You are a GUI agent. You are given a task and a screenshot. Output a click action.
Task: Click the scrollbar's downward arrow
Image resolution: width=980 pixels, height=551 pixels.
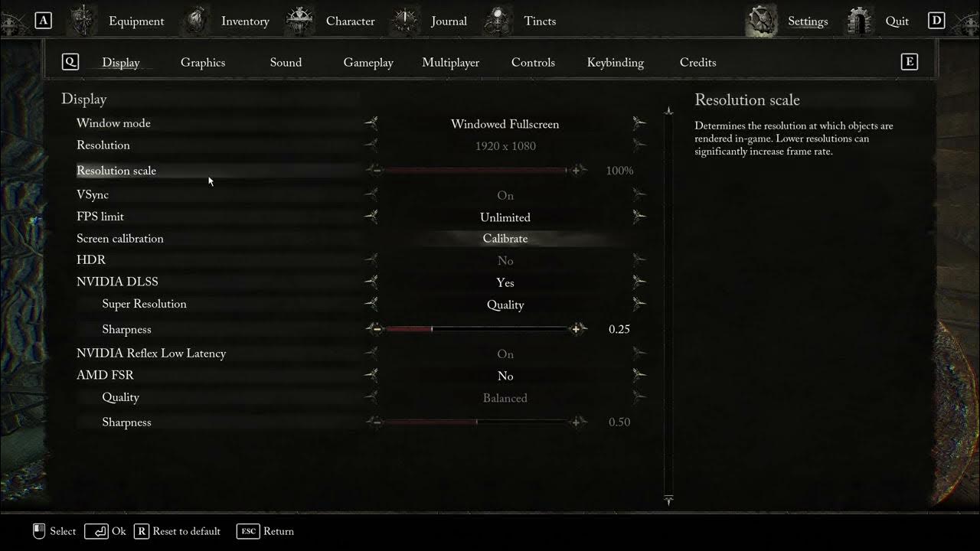668,501
